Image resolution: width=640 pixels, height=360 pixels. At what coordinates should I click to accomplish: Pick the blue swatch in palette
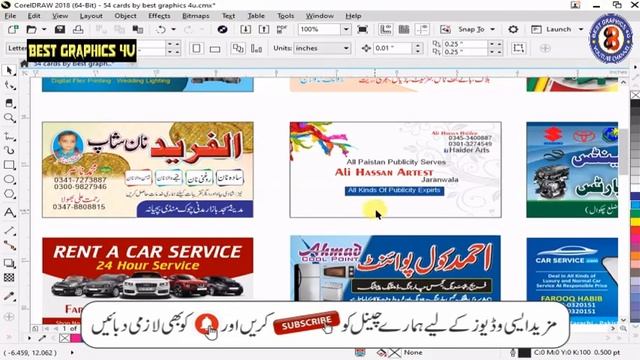click(x=635, y=196)
